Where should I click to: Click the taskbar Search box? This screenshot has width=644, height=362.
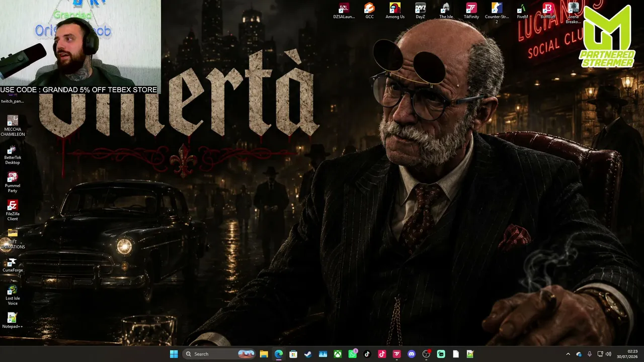coord(219,354)
